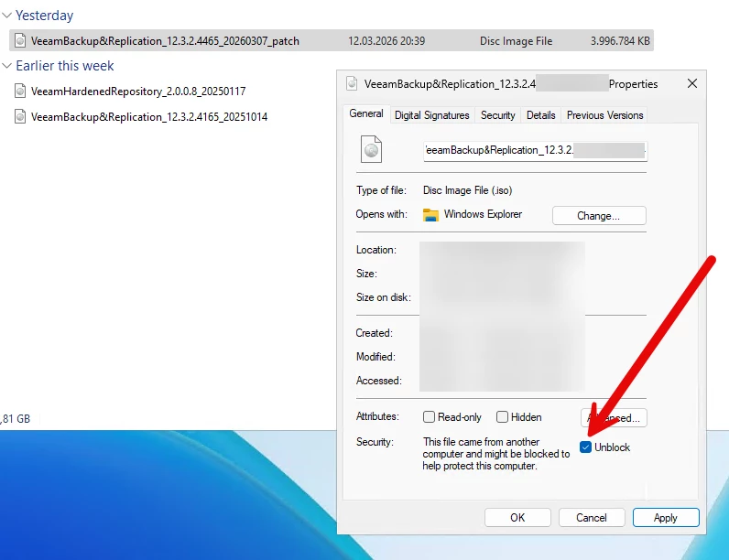The height and width of the screenshot is (560, 729).
Task: Select VeeamBackup&Replication_12.3.2.4165_20251014 file
Action: 149,116
